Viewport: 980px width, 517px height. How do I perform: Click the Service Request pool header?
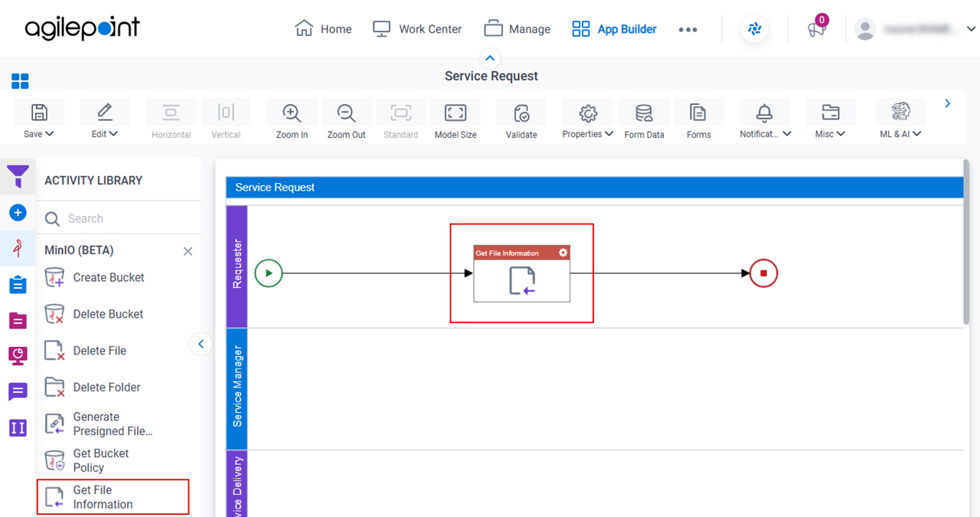595,187
